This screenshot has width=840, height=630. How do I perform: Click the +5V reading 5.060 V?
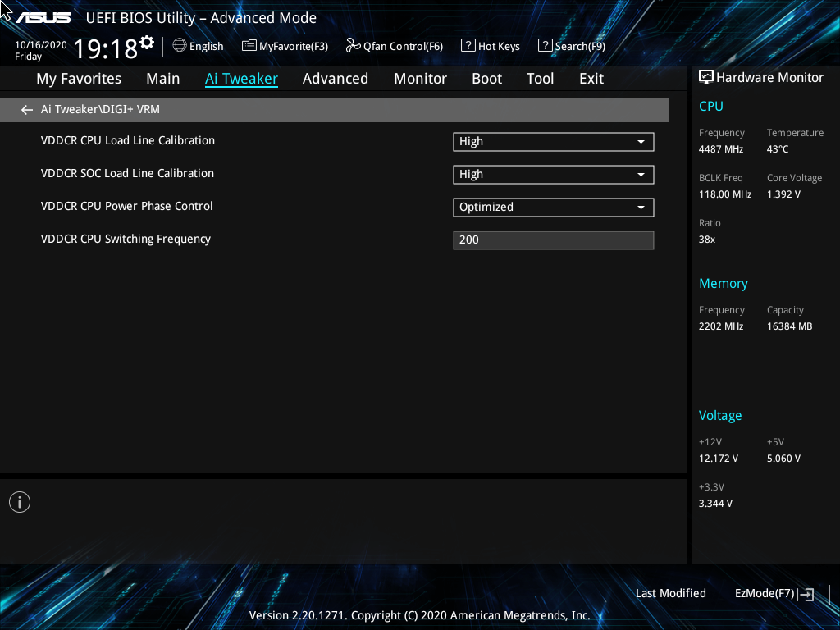click(x=783, y=459)
